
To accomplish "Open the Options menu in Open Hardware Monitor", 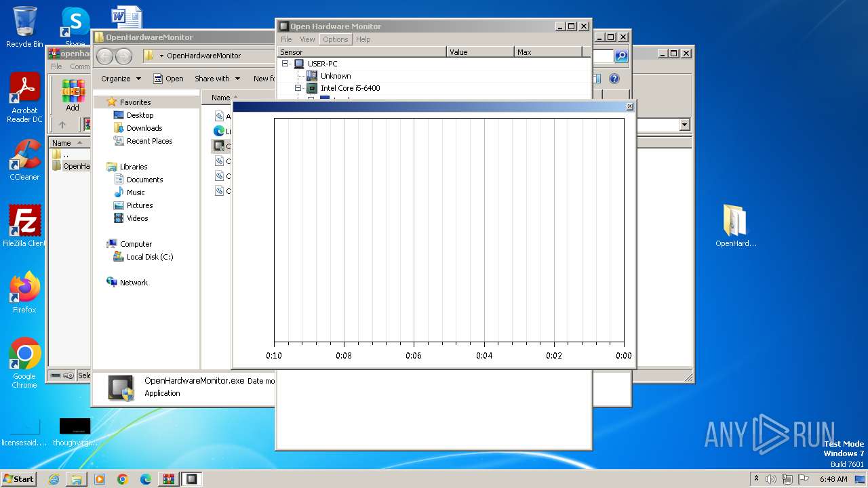I will [x=335, y=39].
